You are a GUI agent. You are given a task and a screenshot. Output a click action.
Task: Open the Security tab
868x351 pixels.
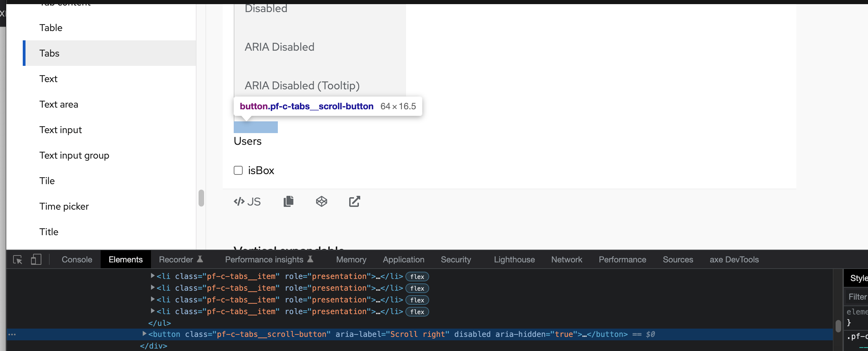456,260
